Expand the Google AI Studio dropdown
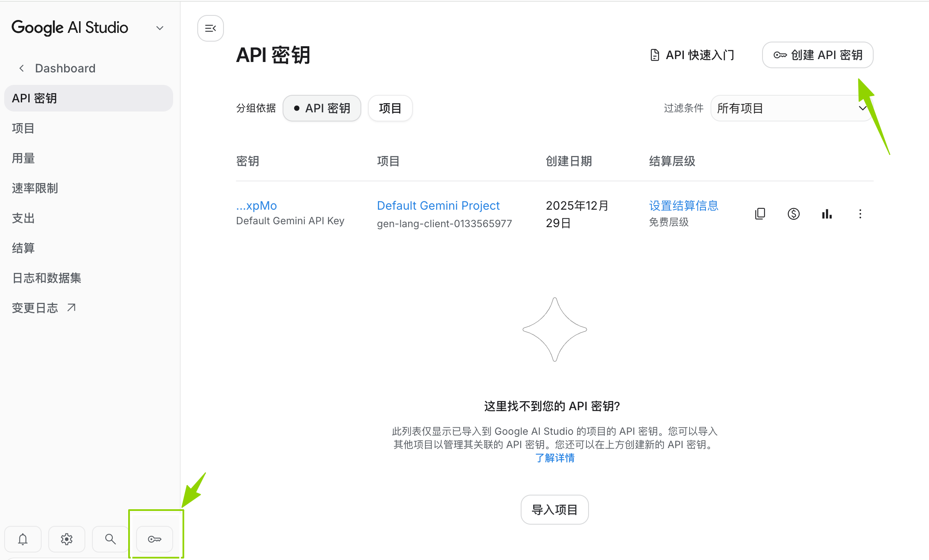Screen dimensions: 929x560 (159, 28)
